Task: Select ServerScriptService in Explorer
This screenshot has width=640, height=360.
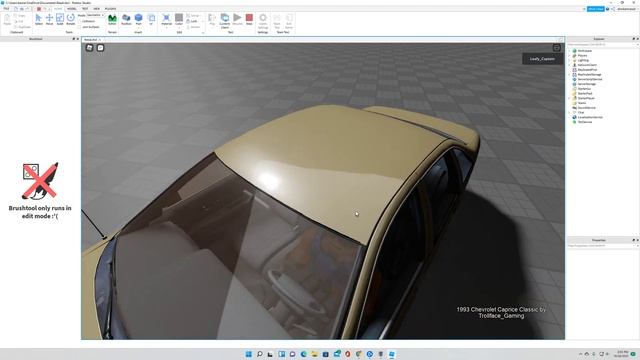Action: click(x=589, y=79)
